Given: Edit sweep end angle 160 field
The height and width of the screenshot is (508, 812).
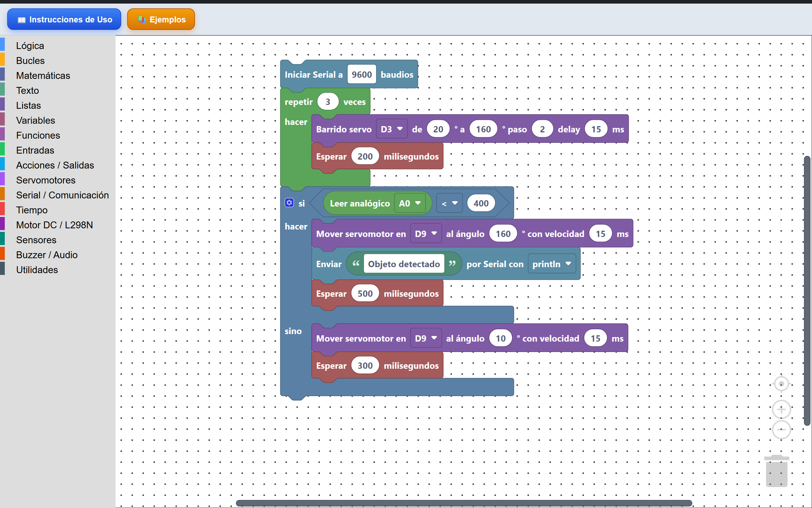Looking at the screenshot, I should tap(483, 129).
